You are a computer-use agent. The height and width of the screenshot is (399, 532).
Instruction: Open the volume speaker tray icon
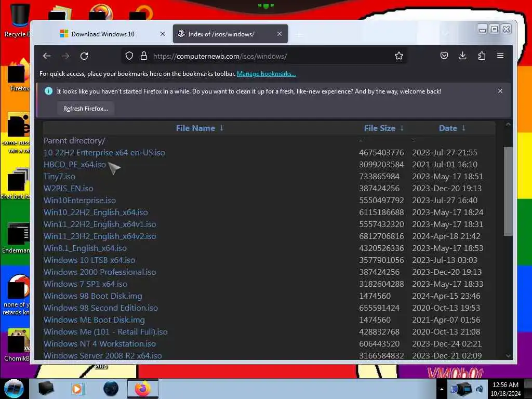pos(480,389)
